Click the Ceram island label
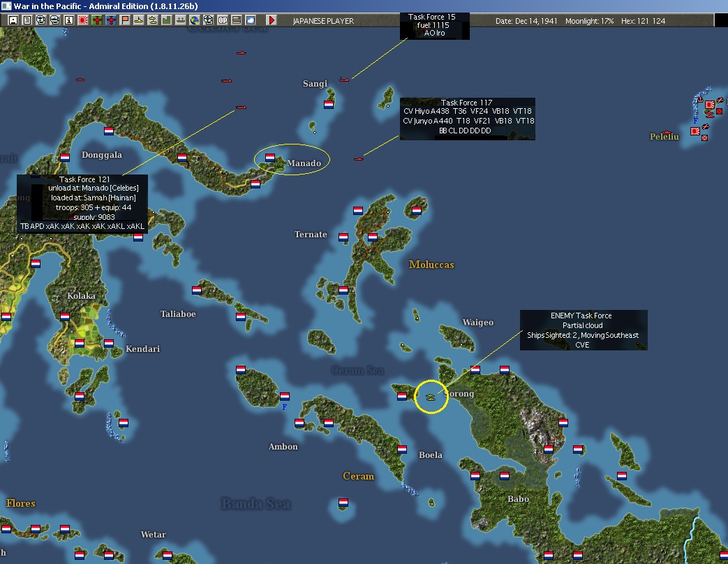Screen dimensions: 728x564 click(x=359, y=476)
